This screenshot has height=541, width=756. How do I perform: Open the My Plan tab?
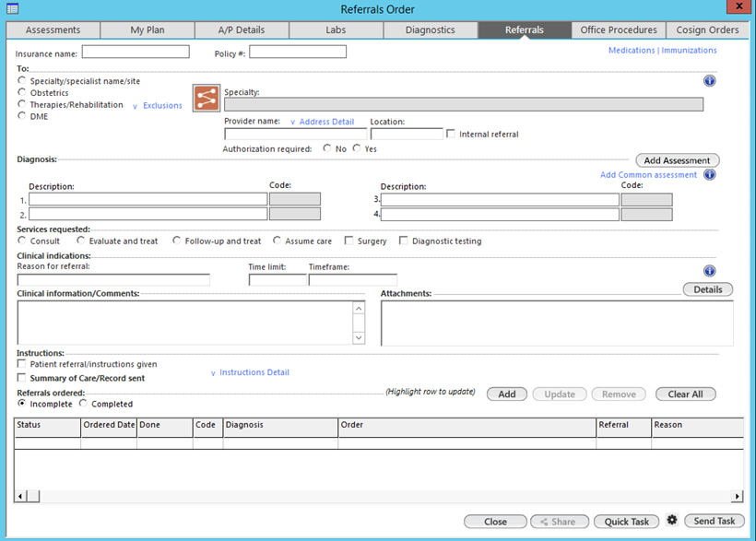pyautogui.click(x=148, y=29)
